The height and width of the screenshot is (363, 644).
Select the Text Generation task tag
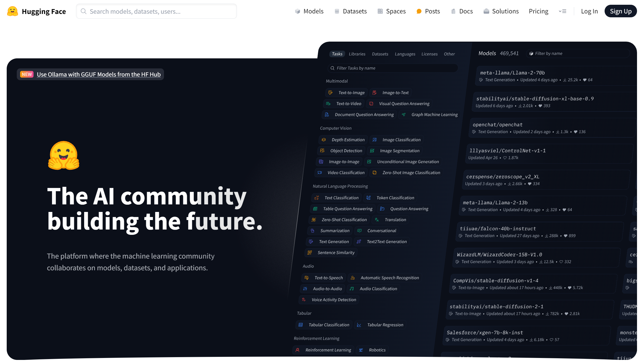[x=329, y=242]
